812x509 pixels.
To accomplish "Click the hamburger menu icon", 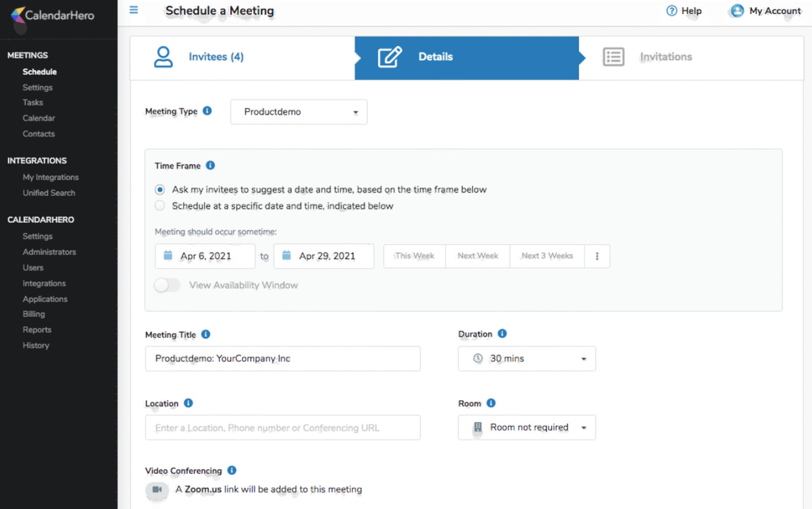I will pos(134,10).
